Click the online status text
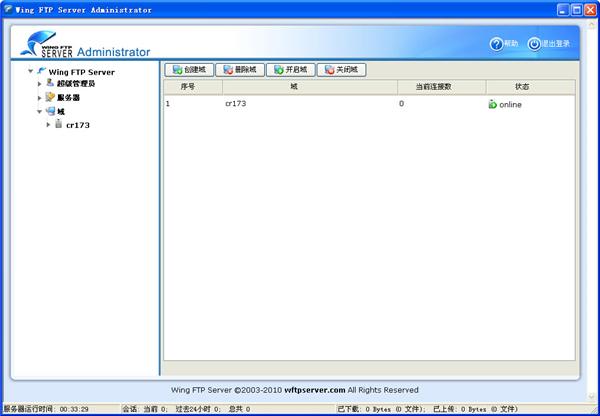The width and height of the screenshot is (600, 416). tap(510, 104)
